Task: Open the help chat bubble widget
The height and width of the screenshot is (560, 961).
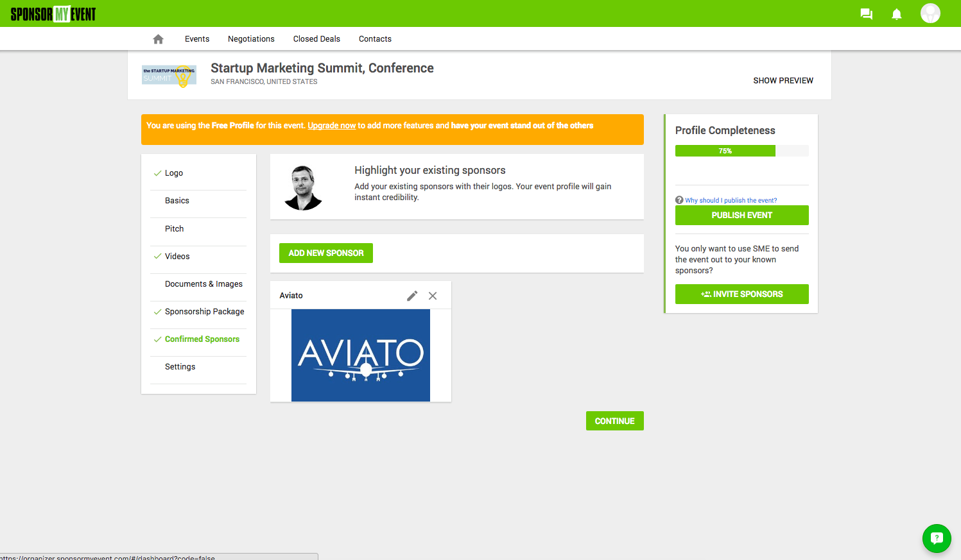Action: (937, 538)
